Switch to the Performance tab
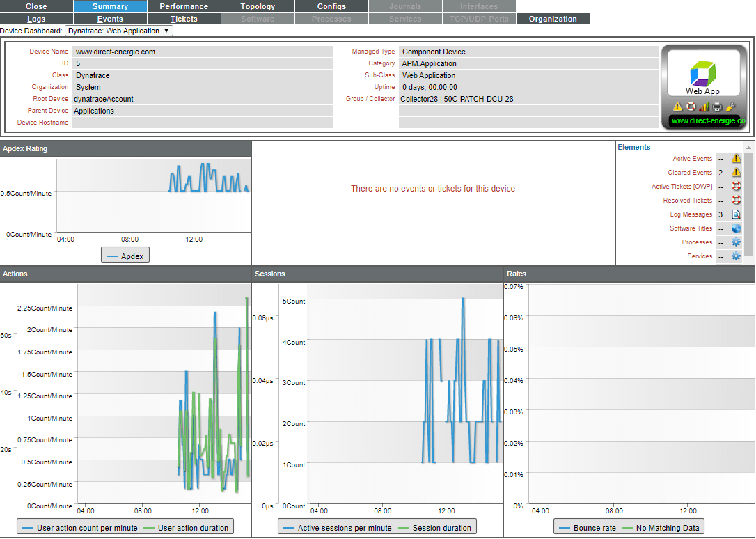The image size is (756, 539). 183,6
